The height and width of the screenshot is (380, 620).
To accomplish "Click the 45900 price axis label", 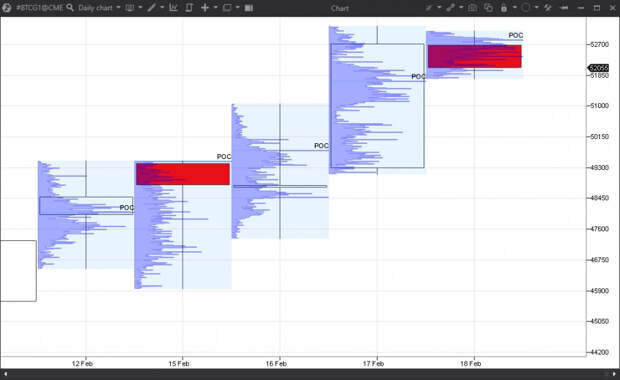I will [x=599, y=290].
